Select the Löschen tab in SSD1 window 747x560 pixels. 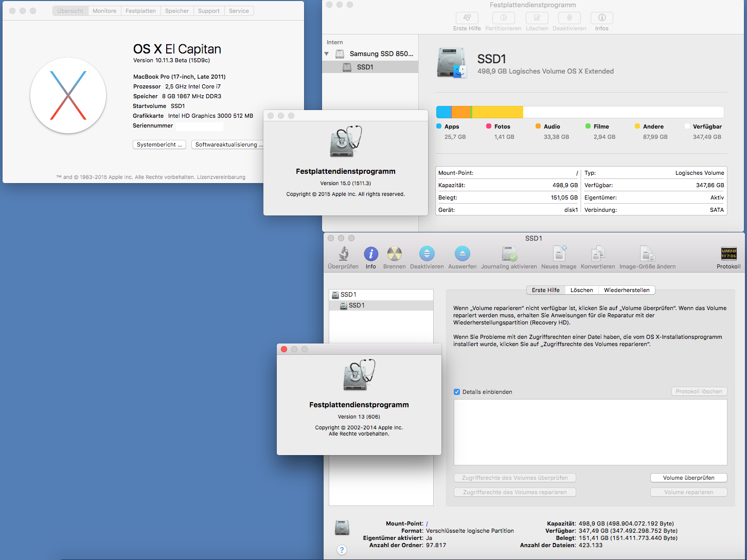[x=582, y=290]
